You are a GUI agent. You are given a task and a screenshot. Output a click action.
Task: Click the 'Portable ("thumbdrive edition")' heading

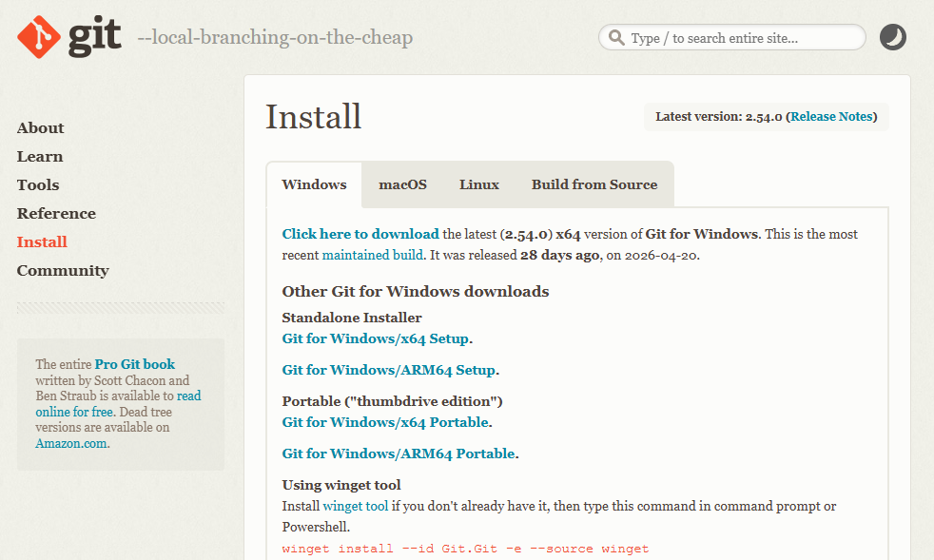(x=393, y=401)
